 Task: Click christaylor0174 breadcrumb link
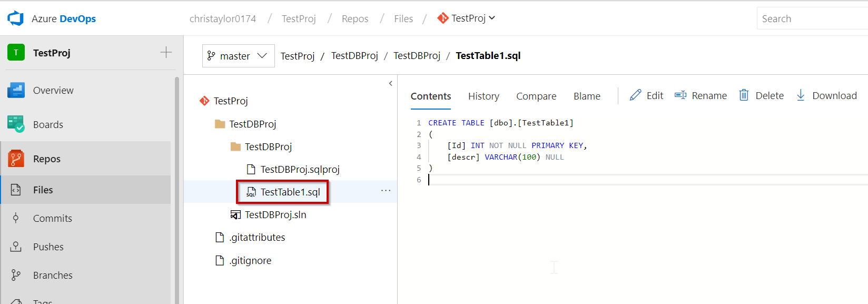(222, 19)
